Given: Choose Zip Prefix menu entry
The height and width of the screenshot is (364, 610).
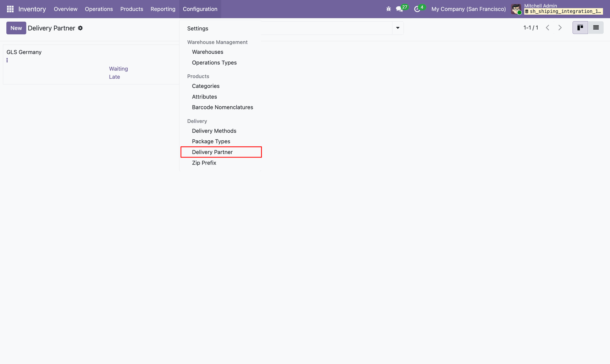Looking at the screenshot, I should (204, 163).
